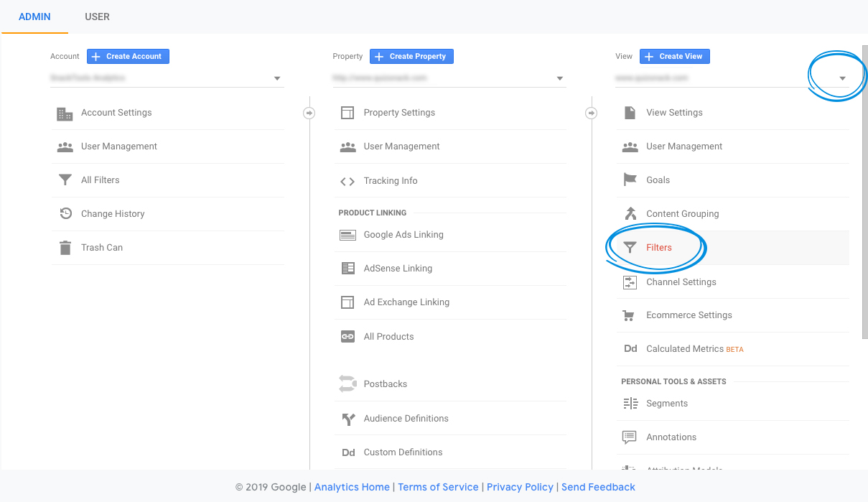Screen dimensions: 868x502
Task: Click the Create View button
Action: point(675,56)
